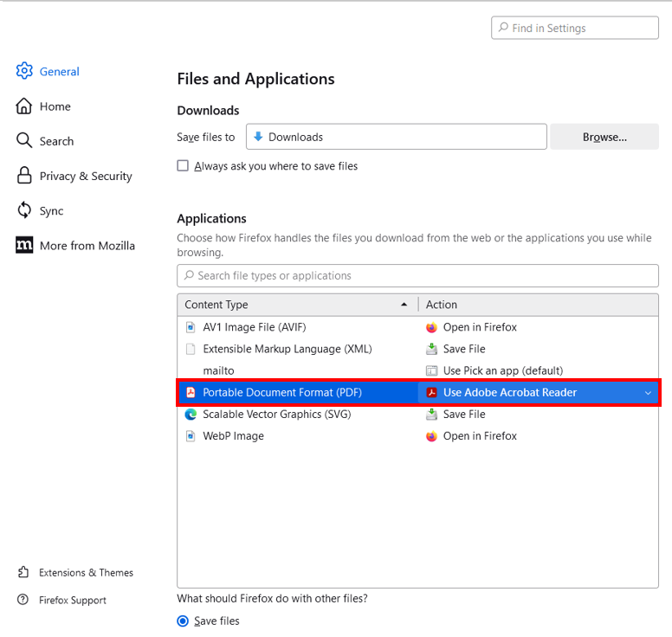Click the Sync arrows icon

24,210
